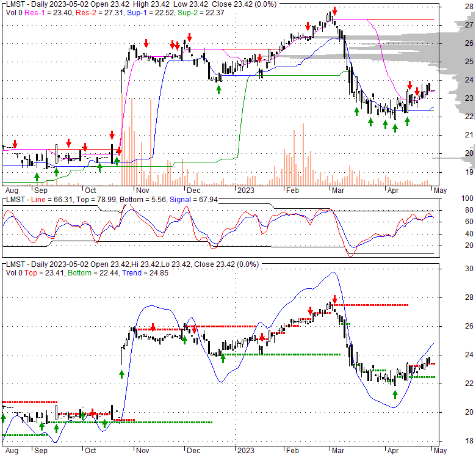Click the oscillator Line = 66.31 label
This screenshot has height=455, width=476.
pos(52,200)
